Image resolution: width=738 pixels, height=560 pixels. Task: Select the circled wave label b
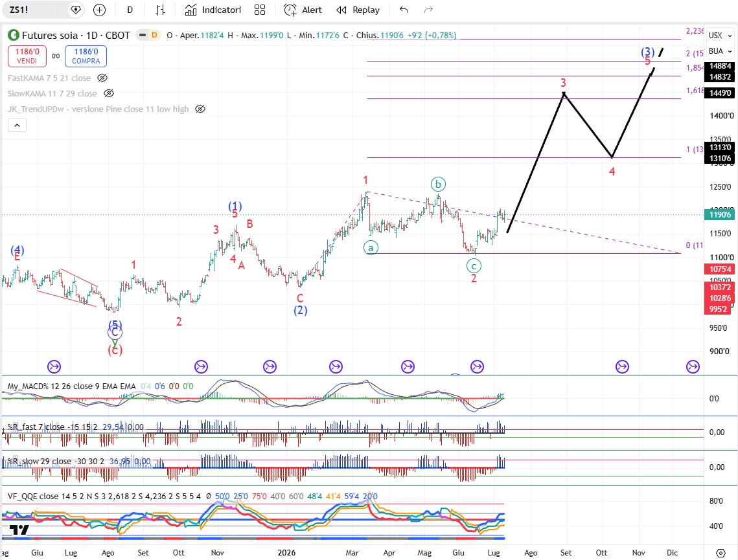[438, 184]
